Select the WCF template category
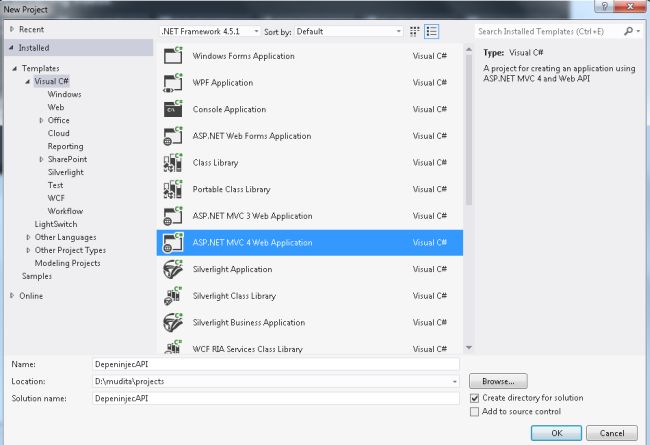The height and width of the screenshot is (445, 650). coord(56,198)
